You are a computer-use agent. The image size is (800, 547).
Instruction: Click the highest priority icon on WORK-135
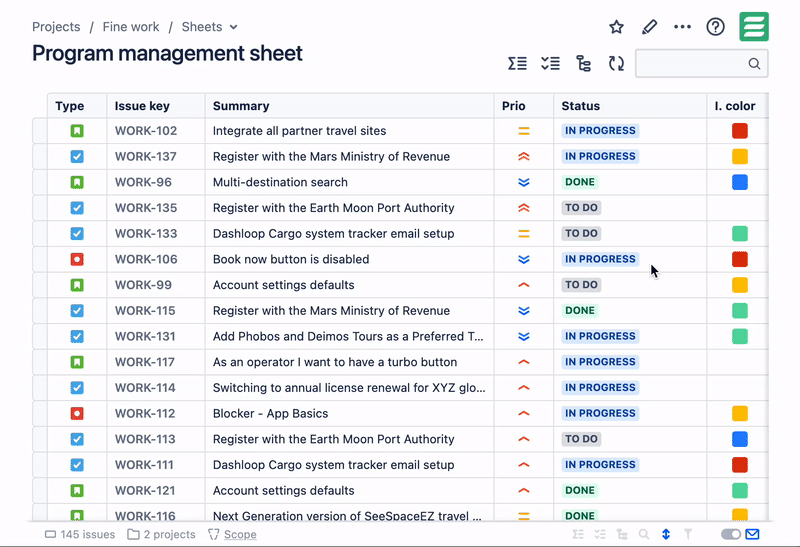523,208
